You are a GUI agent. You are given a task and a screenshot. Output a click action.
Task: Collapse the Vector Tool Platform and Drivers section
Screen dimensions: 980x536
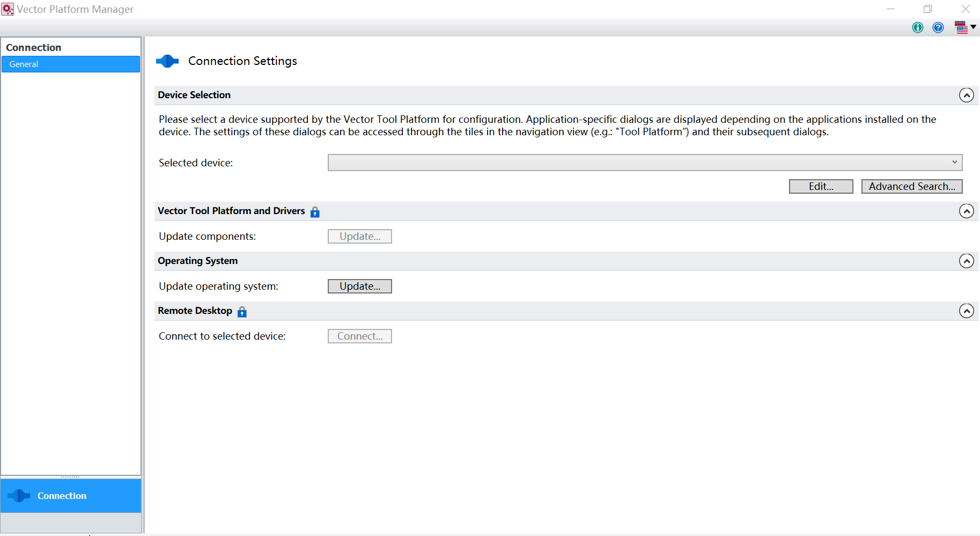pyautogui.click(x=967, y=211)
